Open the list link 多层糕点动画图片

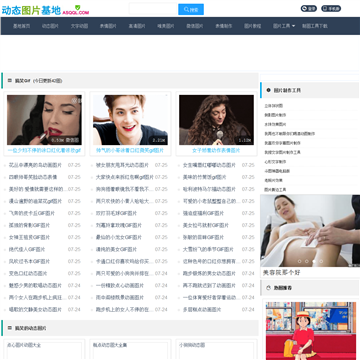pos(202,309)
